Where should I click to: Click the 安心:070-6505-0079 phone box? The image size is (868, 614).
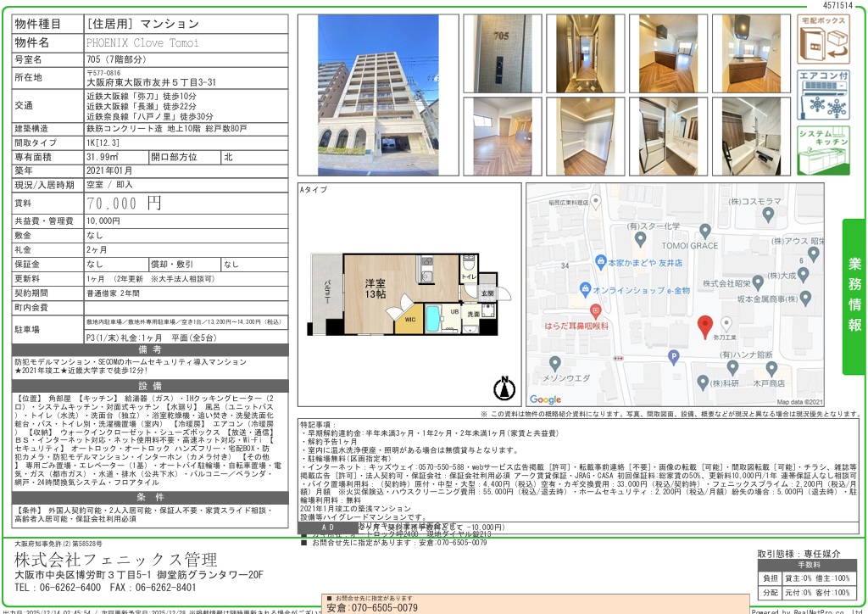pyautogui.click(x=372, y=607)
